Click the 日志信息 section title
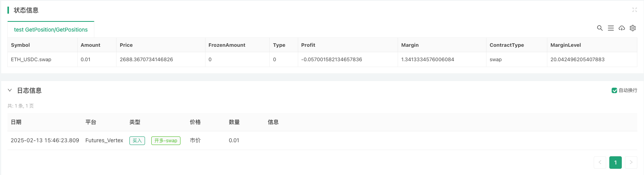The width and height of the screenshot is (644, 175). pyautogui.click(x=29, y=91)
